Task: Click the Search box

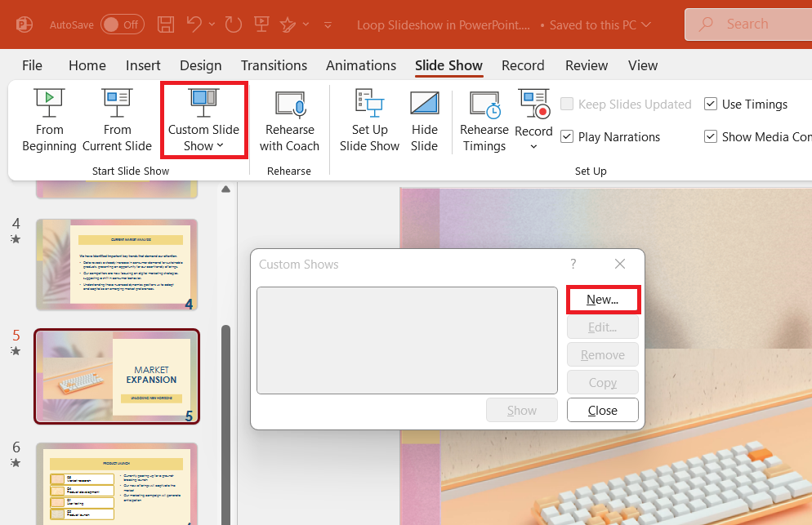Action: pyautogui.click(x=748, y=24)
